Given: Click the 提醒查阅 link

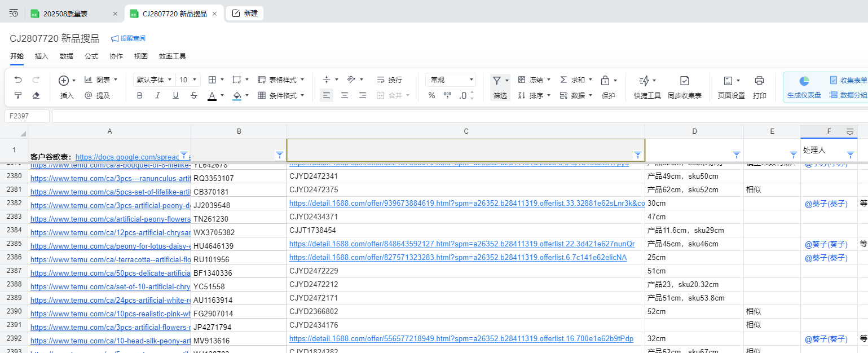Looking at the screenshot, I should tap(129, 38).
